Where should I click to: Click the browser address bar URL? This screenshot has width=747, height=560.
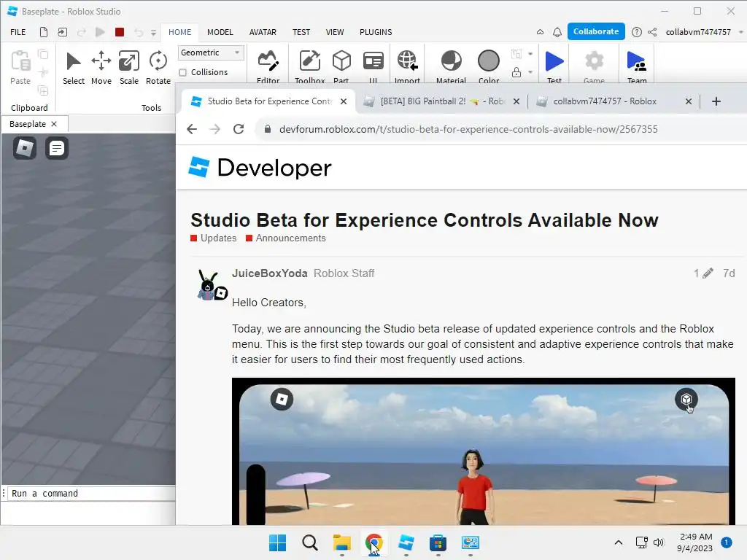pos(468,130)
